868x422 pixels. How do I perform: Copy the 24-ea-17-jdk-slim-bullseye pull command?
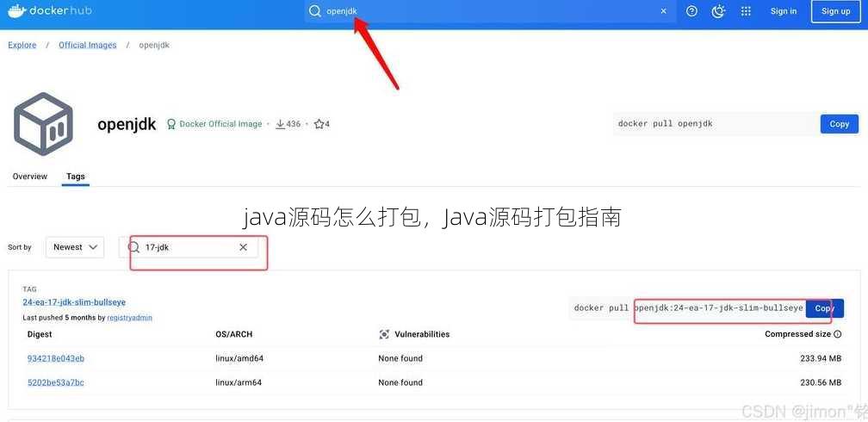click(824, 308)
